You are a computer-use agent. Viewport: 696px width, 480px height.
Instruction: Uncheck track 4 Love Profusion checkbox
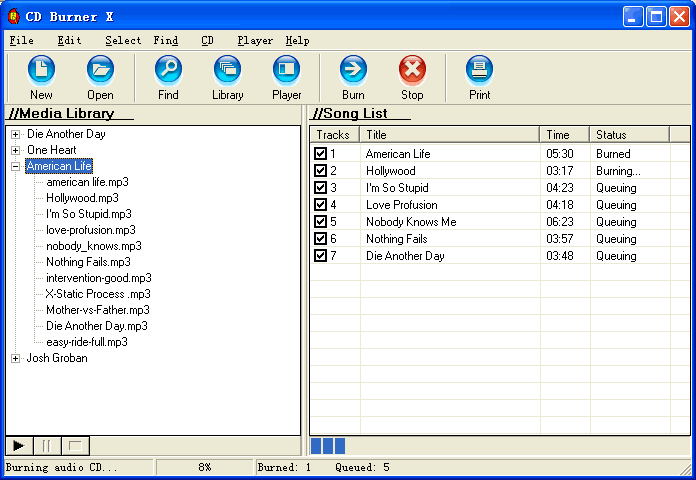click(320, 205)
